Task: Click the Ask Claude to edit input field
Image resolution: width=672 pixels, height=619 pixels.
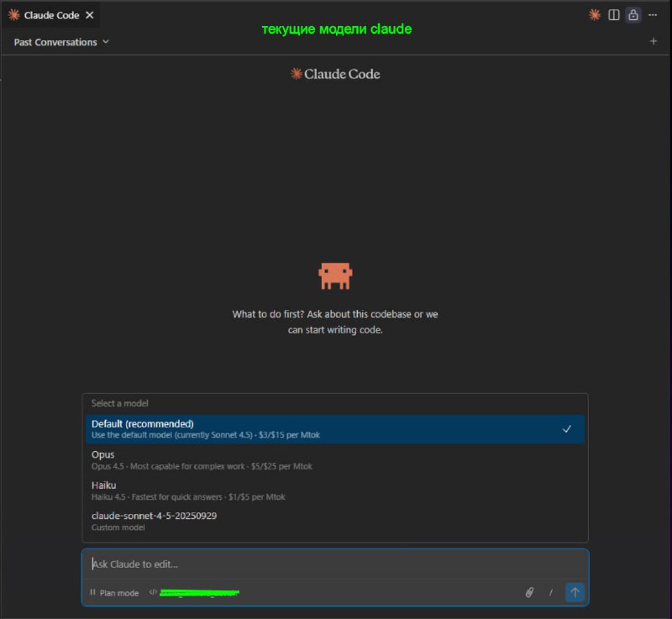Action: (335, 564)
